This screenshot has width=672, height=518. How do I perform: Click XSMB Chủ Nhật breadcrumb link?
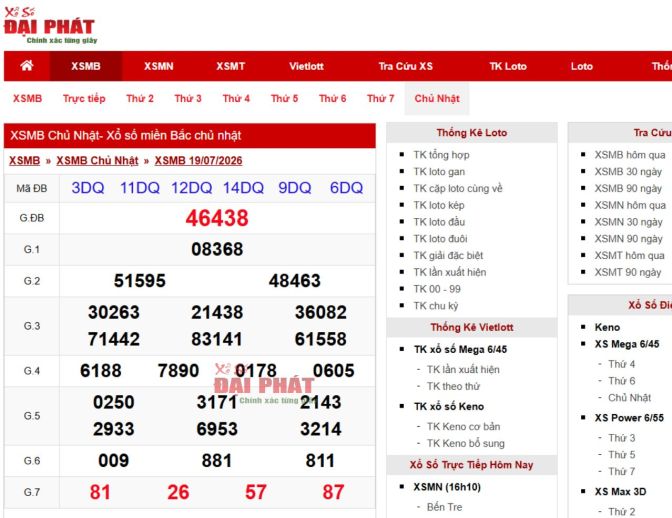[x=97, y=161]
